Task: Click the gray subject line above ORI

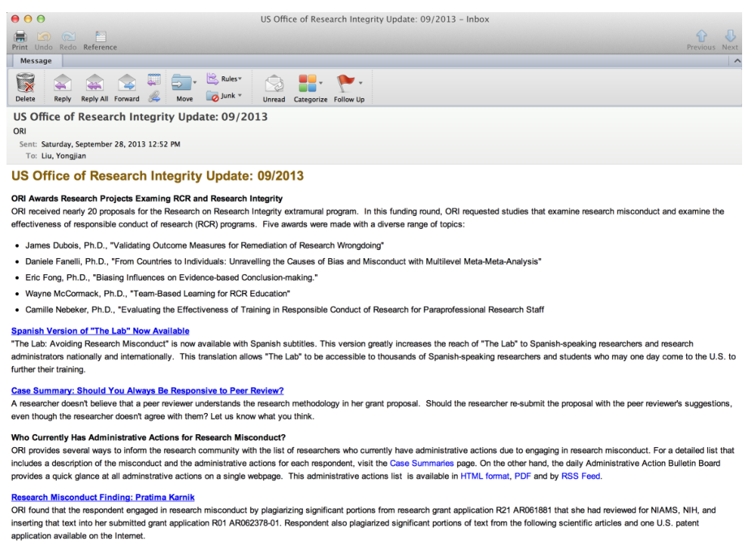Action: 140,117
